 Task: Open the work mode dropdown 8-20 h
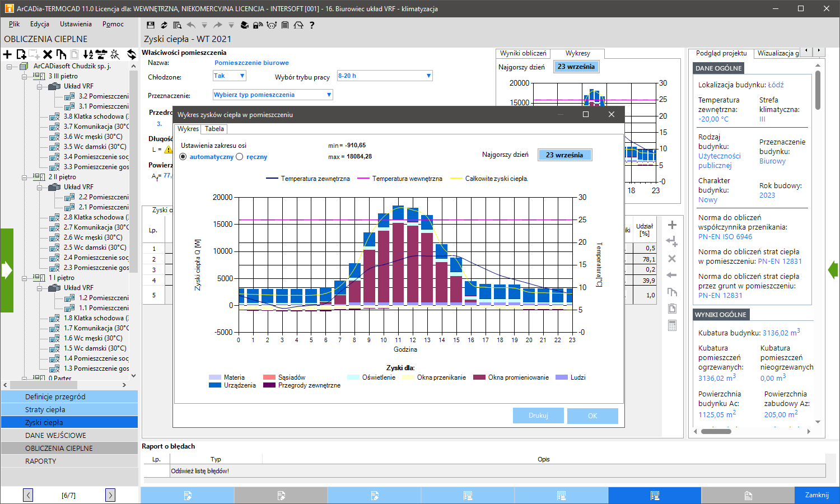click(x=385, y=76)
